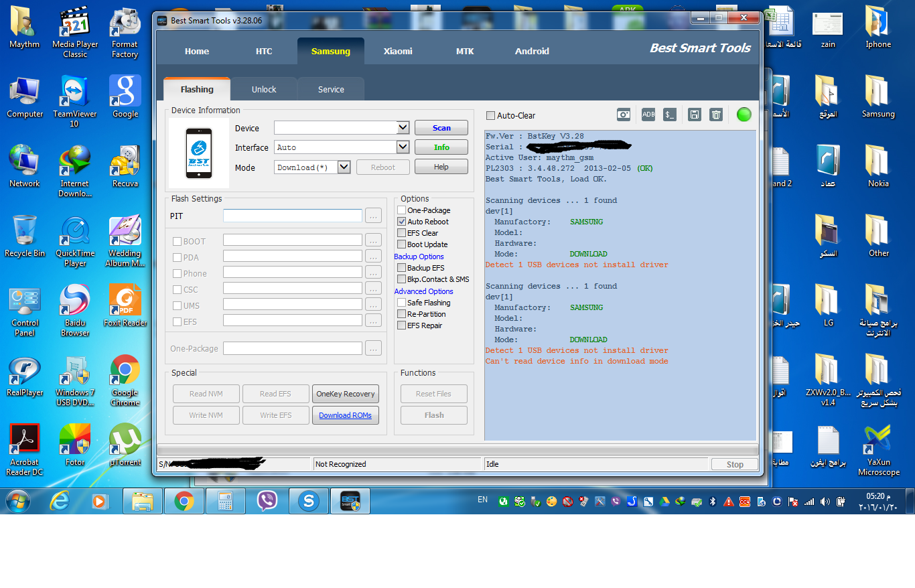Viewport: 915px width, 588px height.
Task: Select the Format Factory desktop icon
Action: coord(125,33)
